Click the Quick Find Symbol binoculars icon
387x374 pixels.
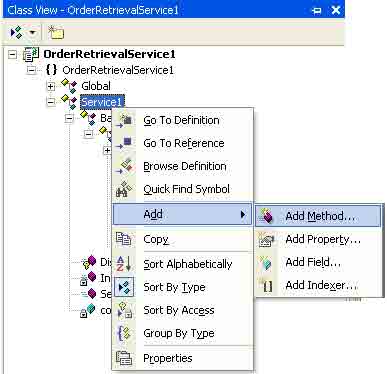[x=124, y=189]
